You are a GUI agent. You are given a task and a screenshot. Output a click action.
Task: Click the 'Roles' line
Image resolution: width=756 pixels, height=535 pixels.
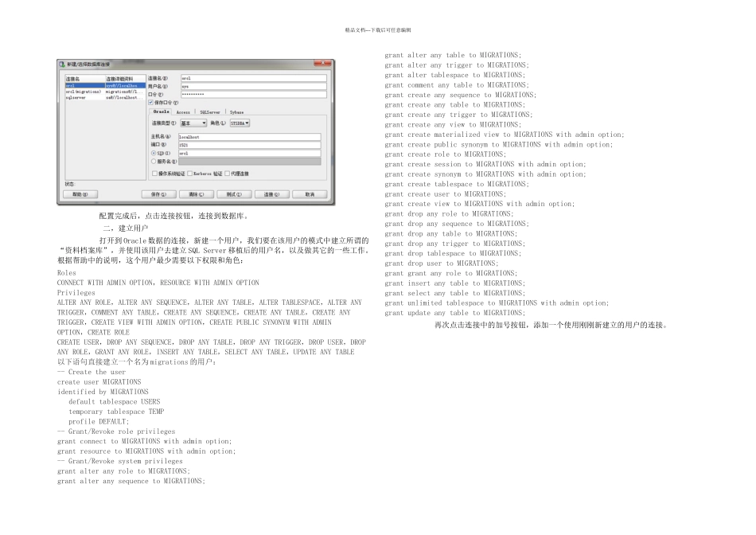(x=67, y=273)
